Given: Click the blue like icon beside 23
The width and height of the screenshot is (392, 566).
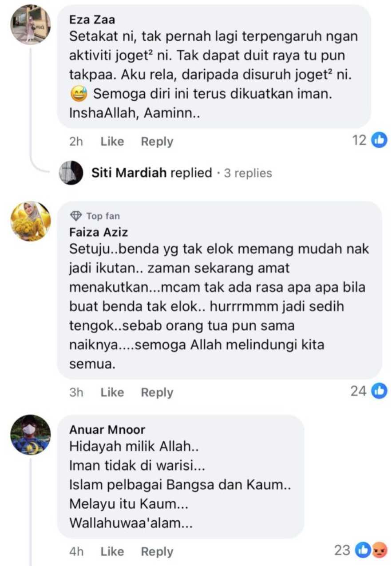Looking at the screenshot, I should point(364,550).
